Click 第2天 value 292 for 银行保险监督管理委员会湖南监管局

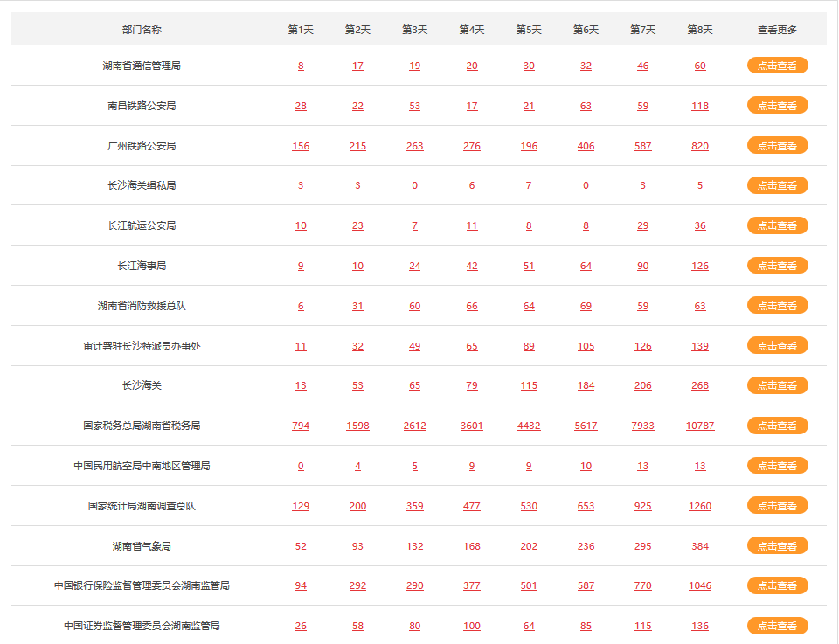pyautogui.click(x=357, y=585)
